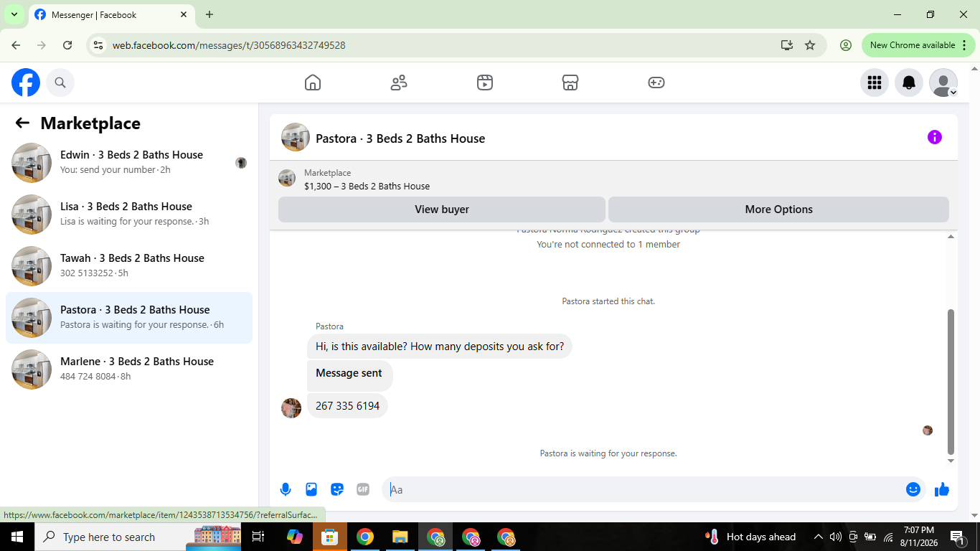Open the Facebook Home feed icon

click(x=313, y=83)
